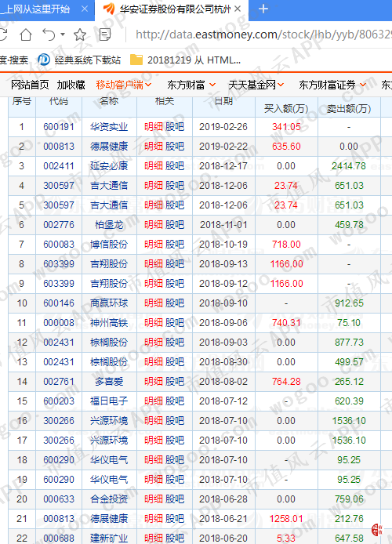Click the star bookmark icon
The image size is (392, 544).
coord(80,34)
